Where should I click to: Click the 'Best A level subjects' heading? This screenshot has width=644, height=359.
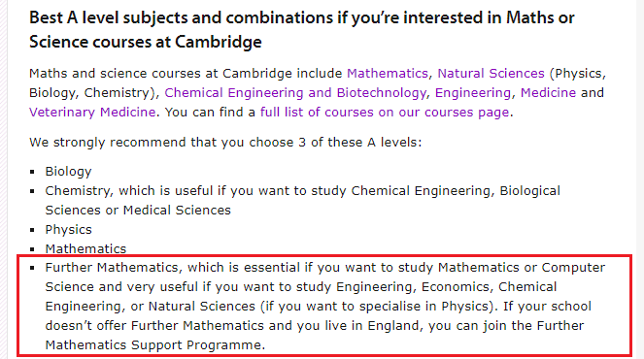[x=301, y=29]
